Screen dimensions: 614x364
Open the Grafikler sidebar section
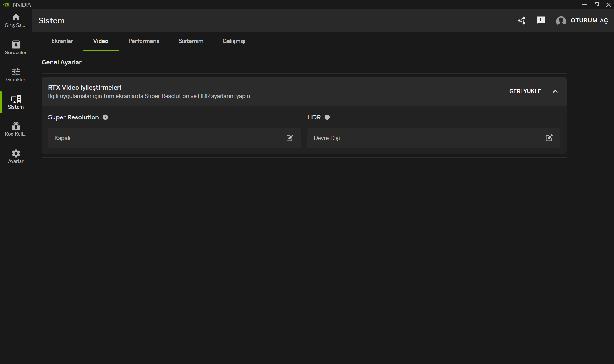click(x=16, y=75)
